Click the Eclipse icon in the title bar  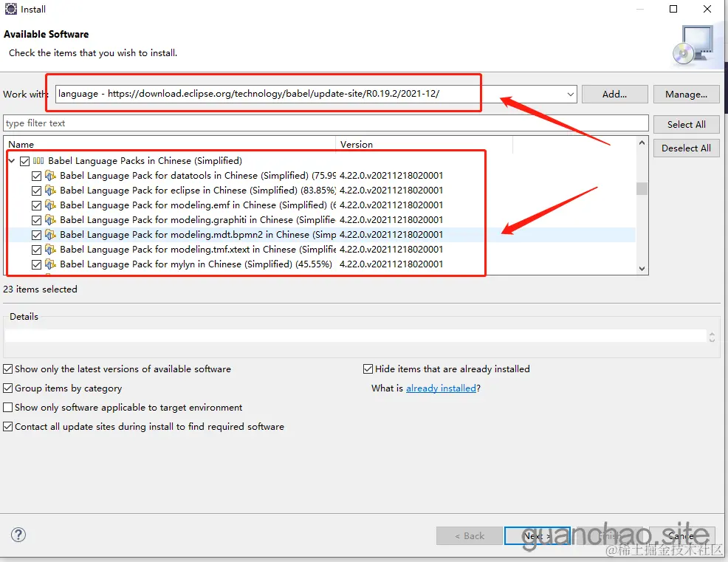pos(10,9)
